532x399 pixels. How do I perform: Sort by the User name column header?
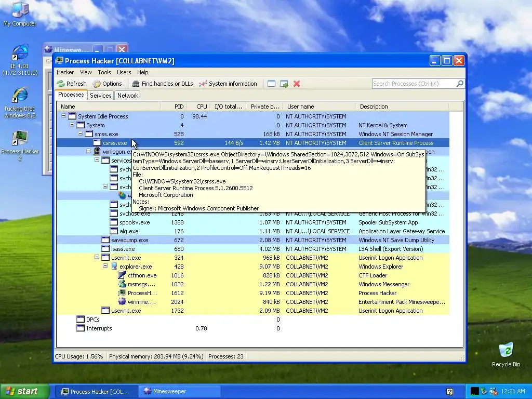[x=319, y=107]
